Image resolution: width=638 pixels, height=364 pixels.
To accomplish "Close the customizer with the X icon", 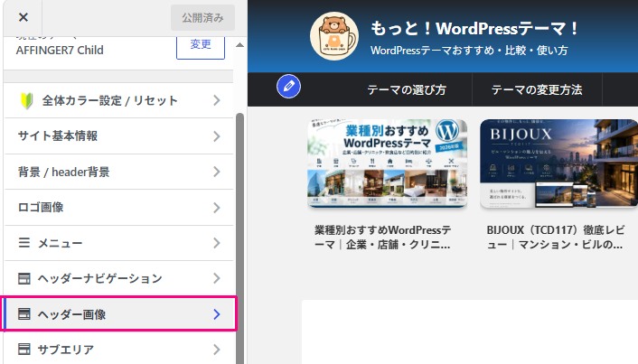I will pos(23,17).
